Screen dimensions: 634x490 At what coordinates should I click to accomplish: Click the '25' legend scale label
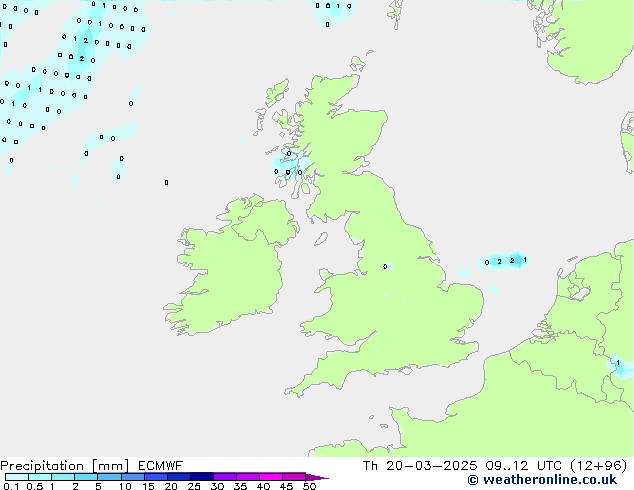click(194, 486)
